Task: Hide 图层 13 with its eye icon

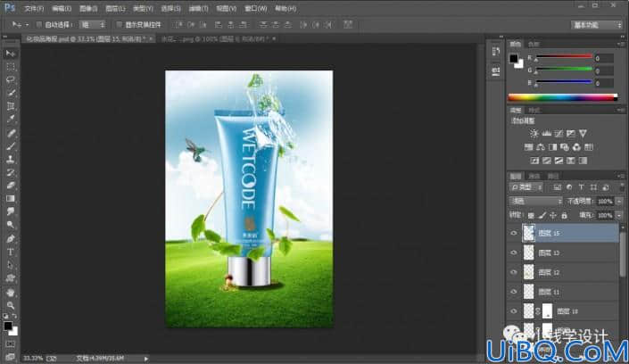Action: click(514, 252)
